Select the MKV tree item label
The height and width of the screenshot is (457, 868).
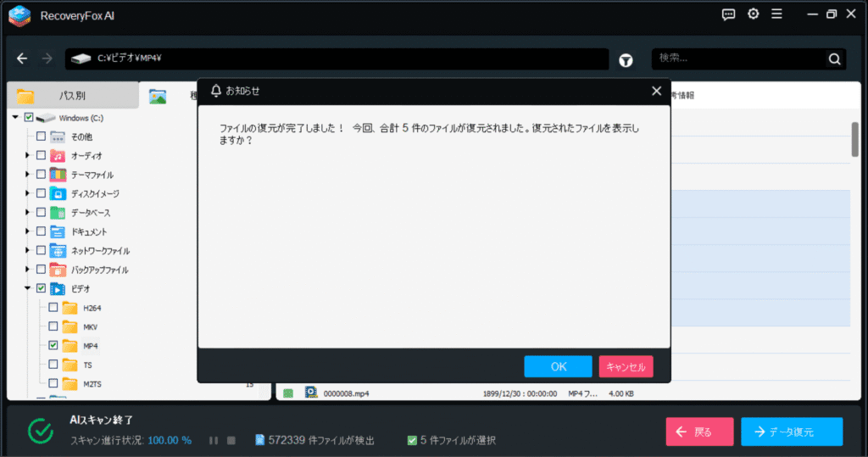[90, 326]
